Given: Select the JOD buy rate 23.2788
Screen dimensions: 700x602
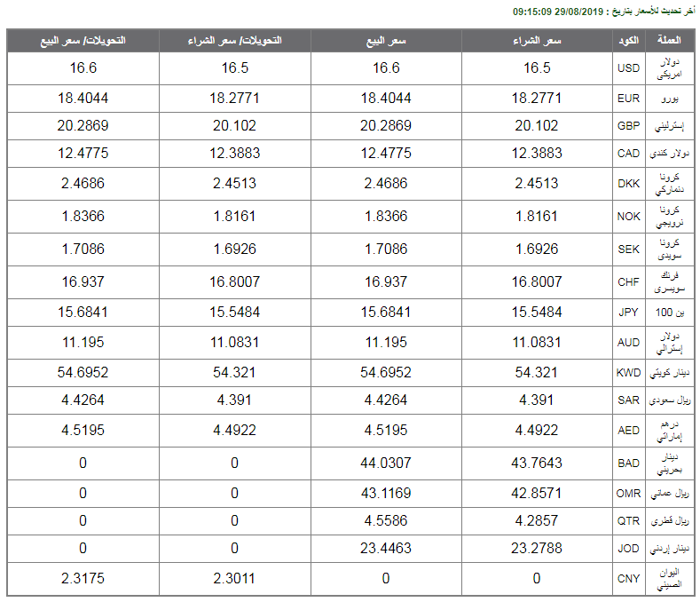Looking at the screenshot, I should tap(537, 548).
